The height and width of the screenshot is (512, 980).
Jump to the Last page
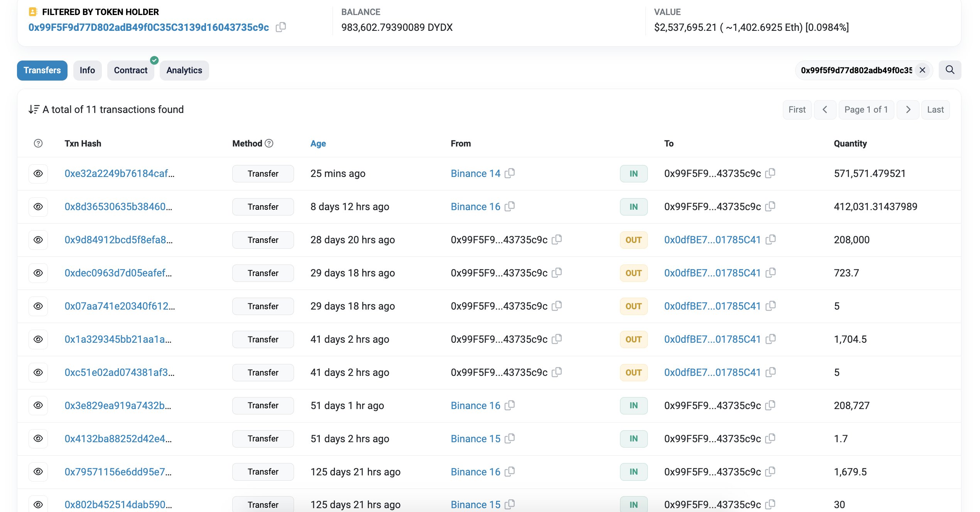coord(935,109)
